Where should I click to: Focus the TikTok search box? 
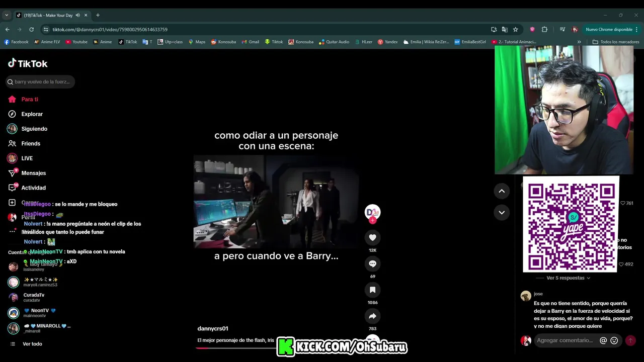[x=40, y=81]
